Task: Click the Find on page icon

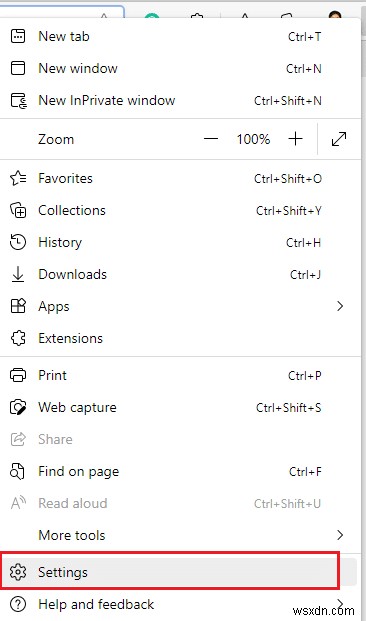Action: click(x=18, y=471)
